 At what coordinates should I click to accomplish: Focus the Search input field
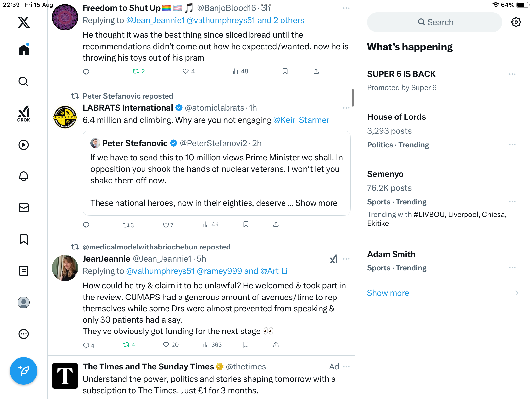pyautogui.click(x=435, y=22)
